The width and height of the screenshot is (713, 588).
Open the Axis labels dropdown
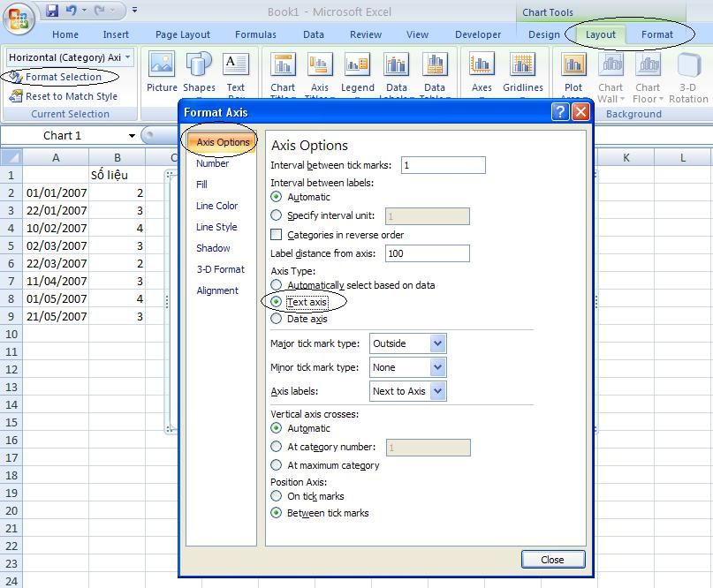(437, 391)
